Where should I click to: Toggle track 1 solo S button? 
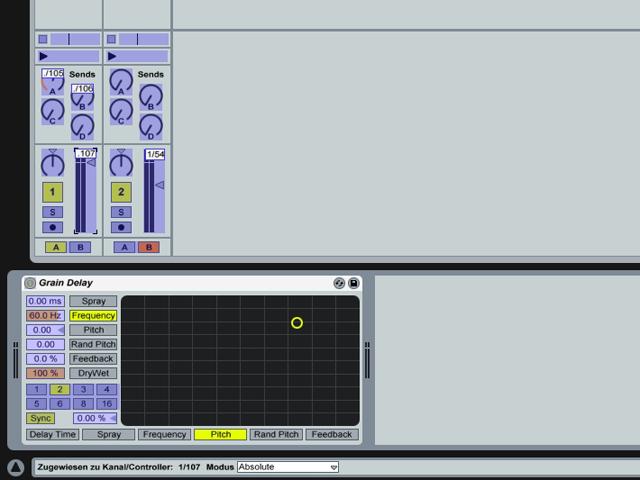point(53,212)
